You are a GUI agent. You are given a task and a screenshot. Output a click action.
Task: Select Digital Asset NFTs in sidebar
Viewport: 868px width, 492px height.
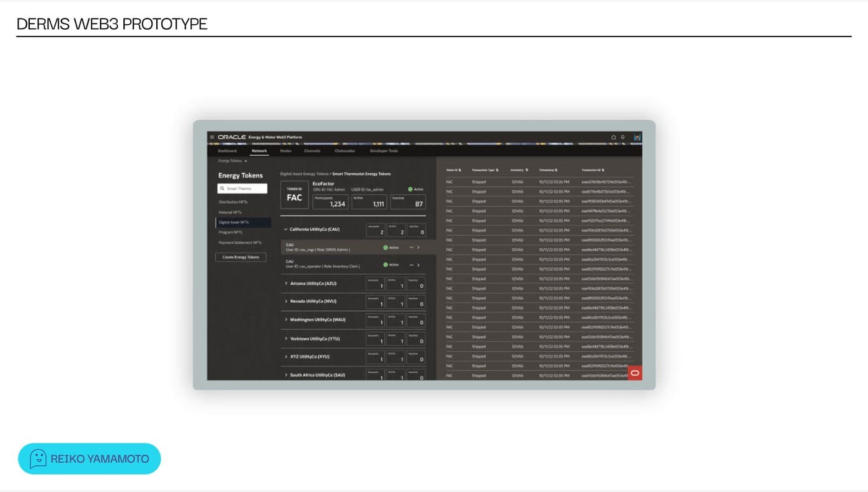[243, 222]
